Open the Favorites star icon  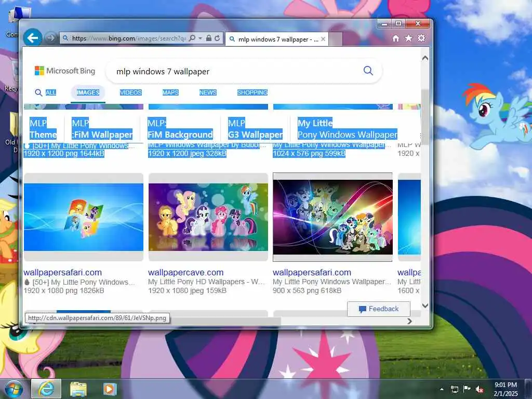click(408, 38)
